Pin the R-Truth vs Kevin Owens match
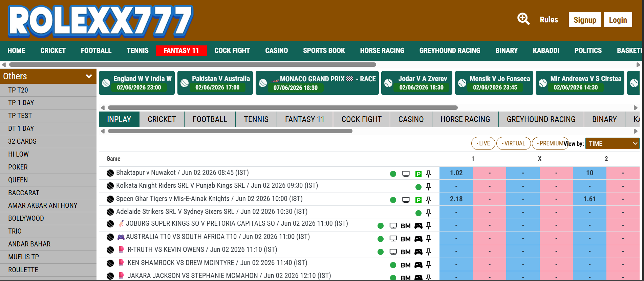The height and width of the screenshot is (281, 644). pyautogui.click(x=428, y=252)
